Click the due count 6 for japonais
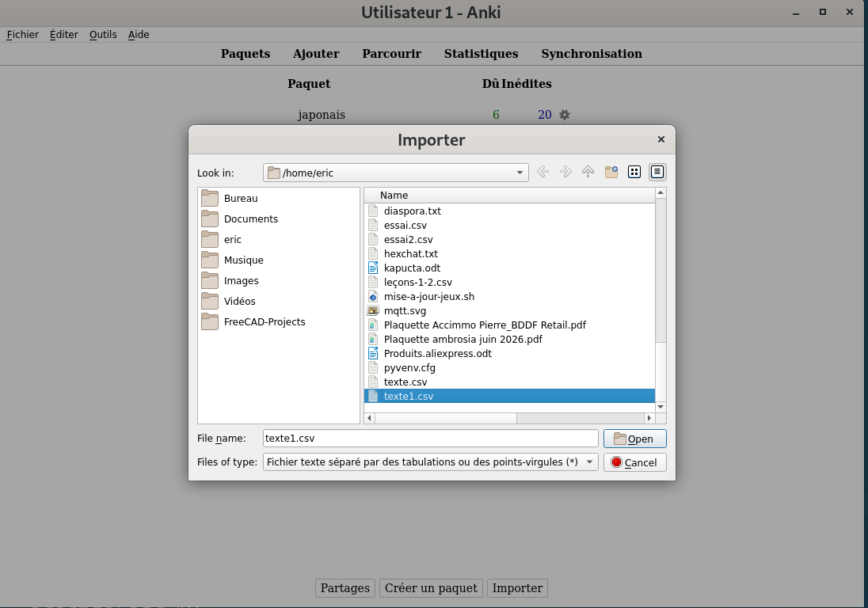 tap(496, 115)
